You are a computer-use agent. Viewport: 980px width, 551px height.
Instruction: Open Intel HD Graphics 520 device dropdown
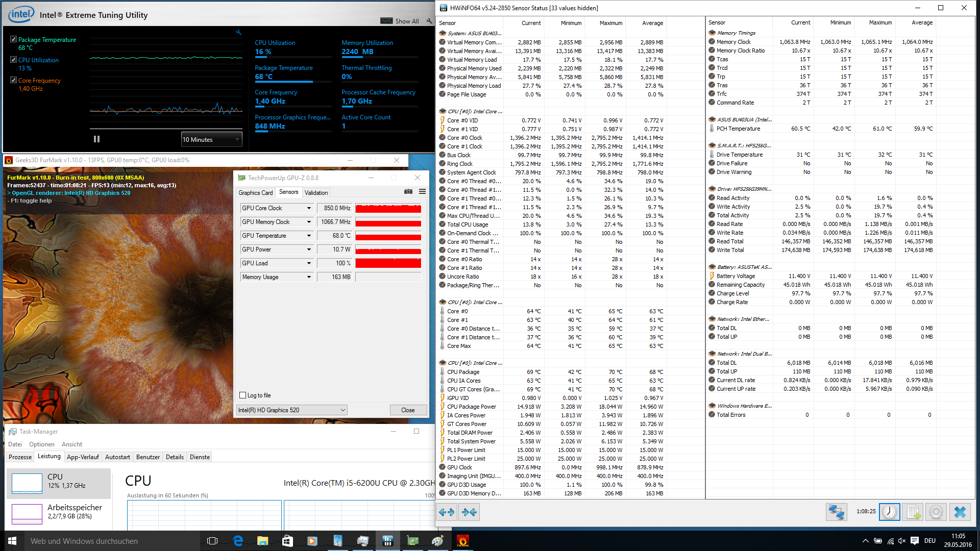tap(292, 410)
